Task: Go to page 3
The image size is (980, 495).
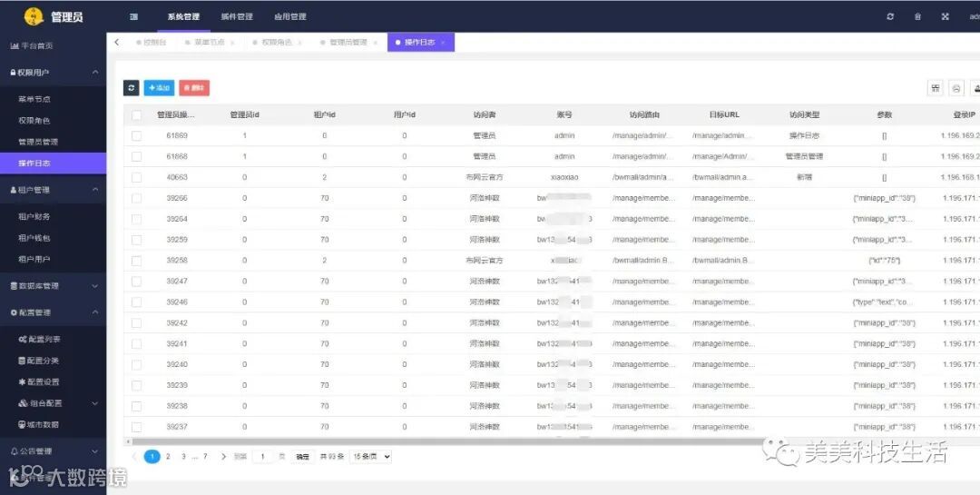Action: pos(183,457)
